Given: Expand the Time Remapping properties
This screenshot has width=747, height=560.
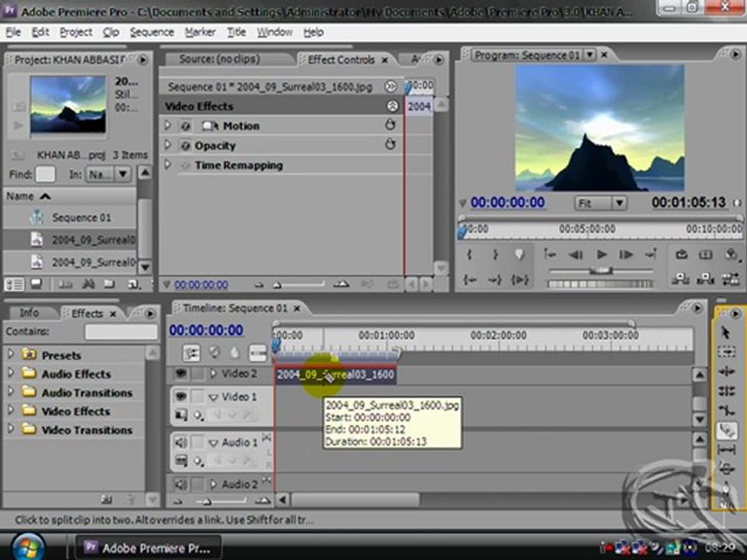Looking at the screenshot, I should coord(168,165).
